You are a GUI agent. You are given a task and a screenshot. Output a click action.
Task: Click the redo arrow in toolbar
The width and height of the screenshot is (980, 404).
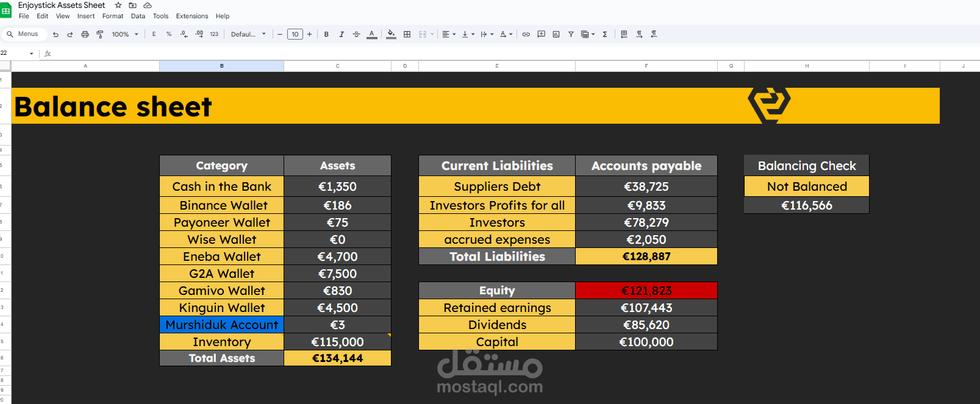(x=70, y=34)
